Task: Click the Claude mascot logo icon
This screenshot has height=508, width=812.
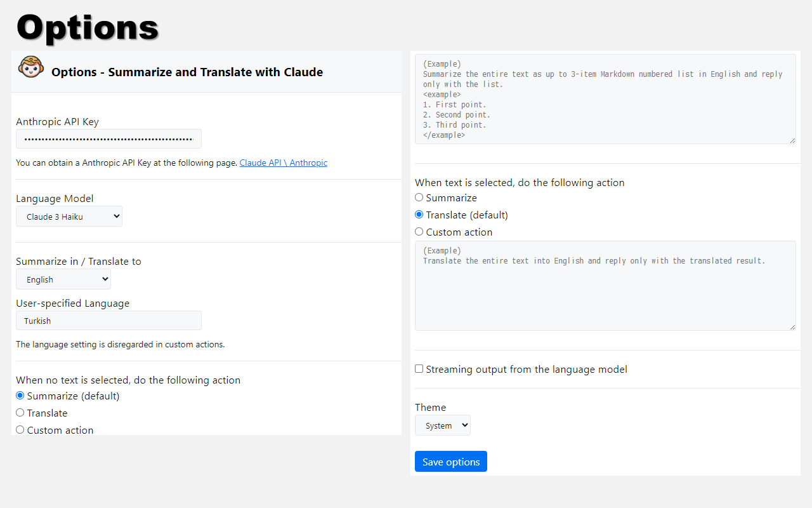Action: coord(31,67)
